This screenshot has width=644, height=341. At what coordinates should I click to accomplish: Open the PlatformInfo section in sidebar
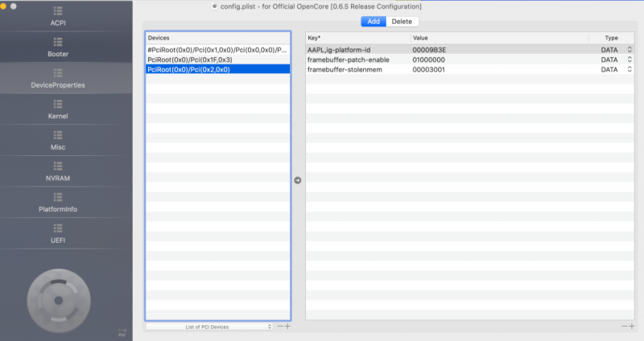58,203
